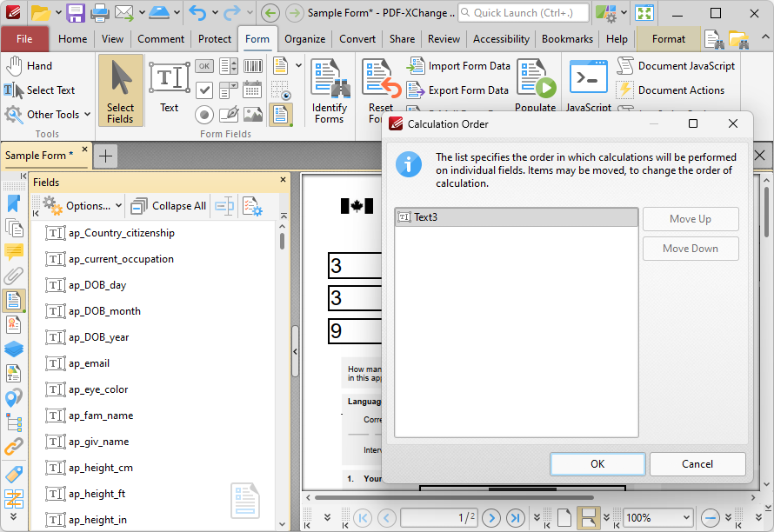The image size is (774, 532).
Task: Select the Barcode form field tool
Action: [x=253, y=66]
